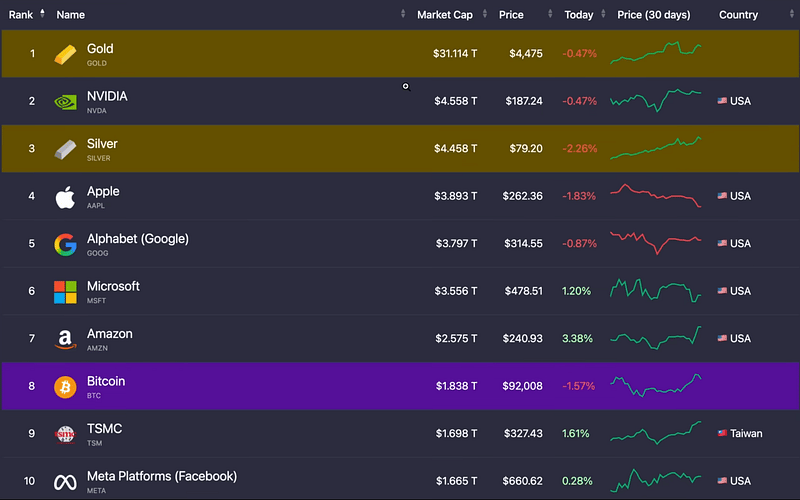Open the Meta Platforms (Facebook) link
This screenshot has width=800, height=500.
pyautogui.click(x=162, y=476)
